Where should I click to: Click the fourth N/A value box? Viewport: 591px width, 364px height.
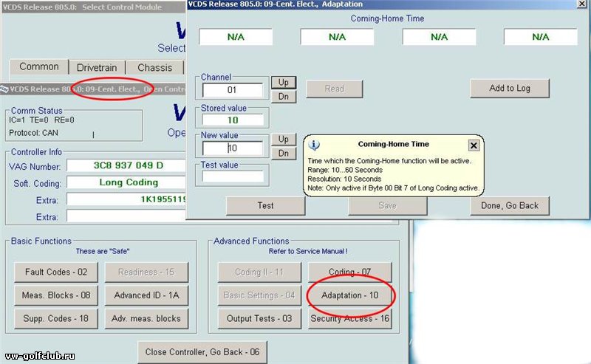pos(541,37)
